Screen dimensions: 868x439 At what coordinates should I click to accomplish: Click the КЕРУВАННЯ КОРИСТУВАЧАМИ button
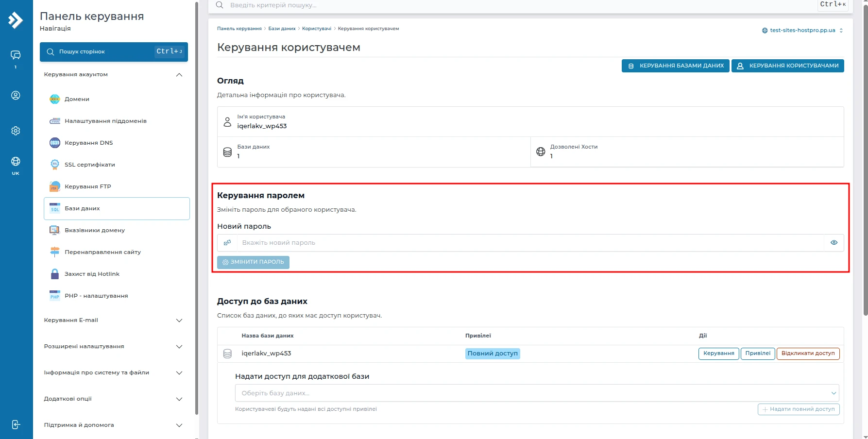coord(788,66)
